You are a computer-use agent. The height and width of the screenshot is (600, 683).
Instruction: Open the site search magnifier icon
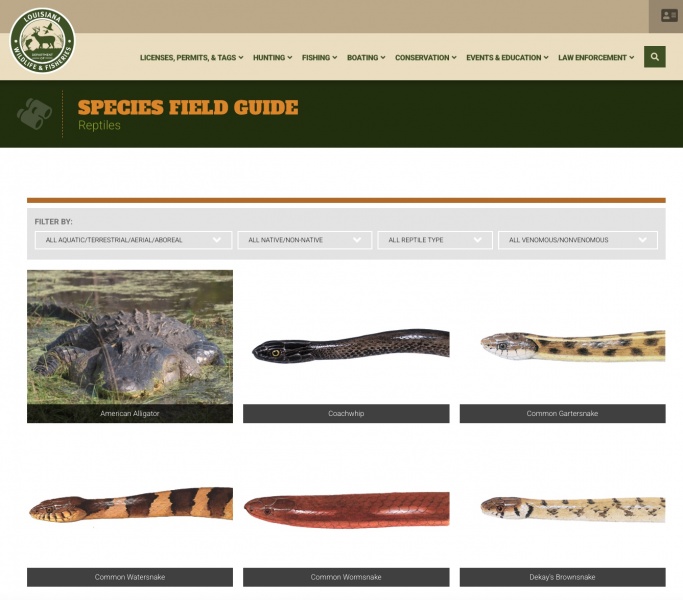tap(654, 57)
